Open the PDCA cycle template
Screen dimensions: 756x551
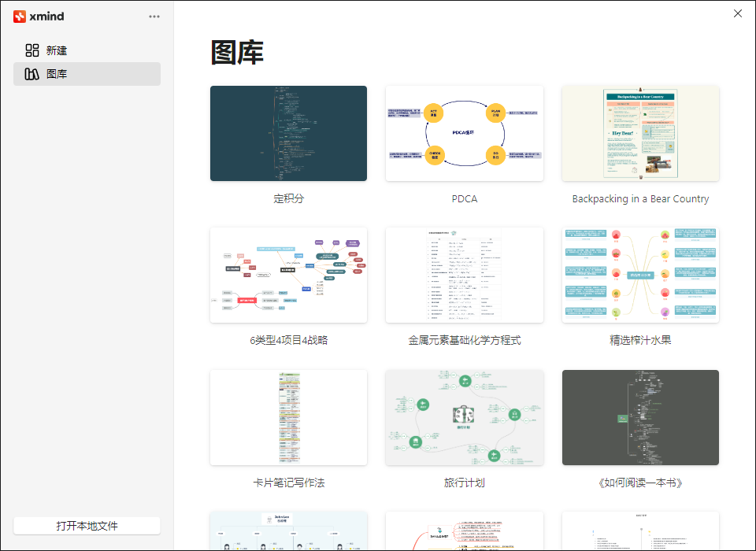point(465,133)
